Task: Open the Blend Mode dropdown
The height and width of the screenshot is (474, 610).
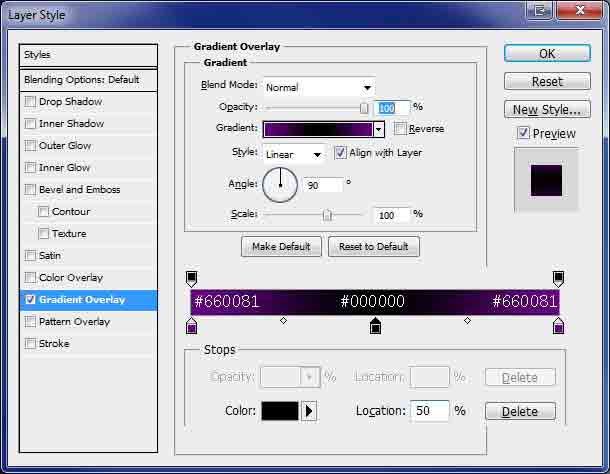Action: (318, 87)
